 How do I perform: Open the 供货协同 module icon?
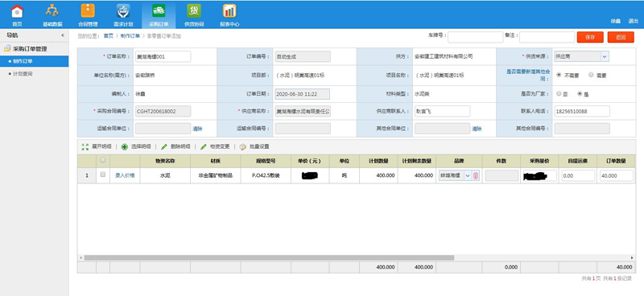click(194, 10)
